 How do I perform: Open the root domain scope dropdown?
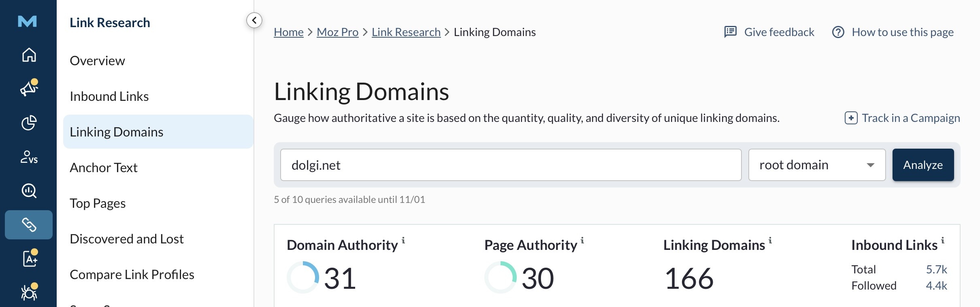[816, 165]
